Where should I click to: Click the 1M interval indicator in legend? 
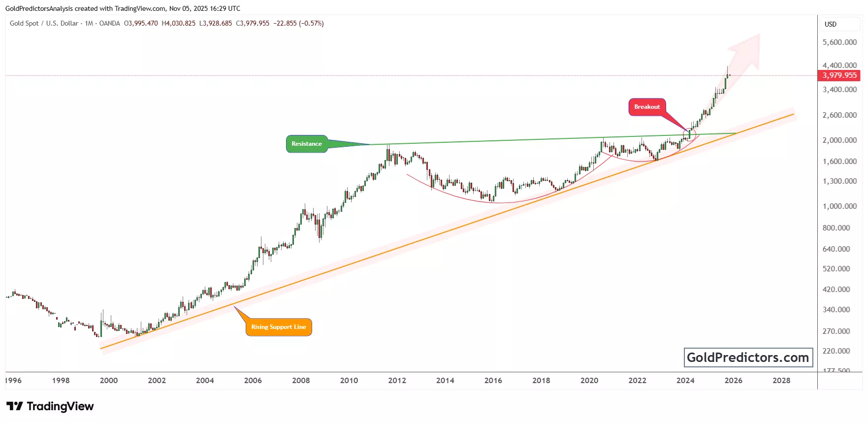coord(89,23)
